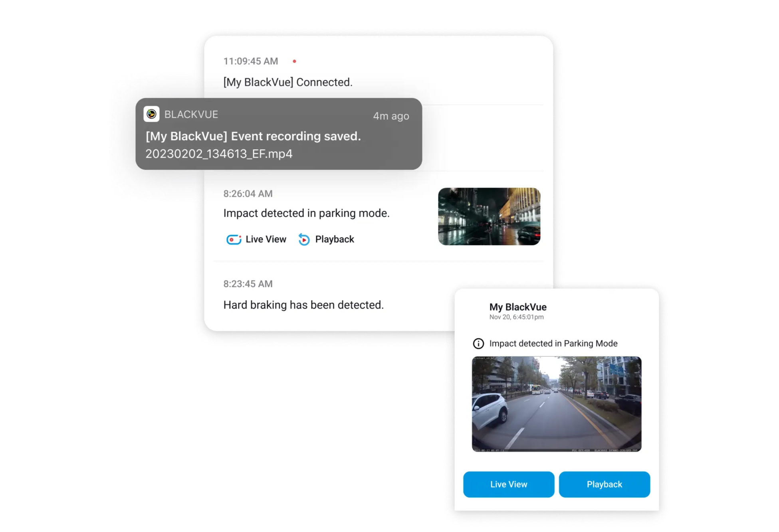
Task: Click the red unread dot indicator
Action: 294,61
